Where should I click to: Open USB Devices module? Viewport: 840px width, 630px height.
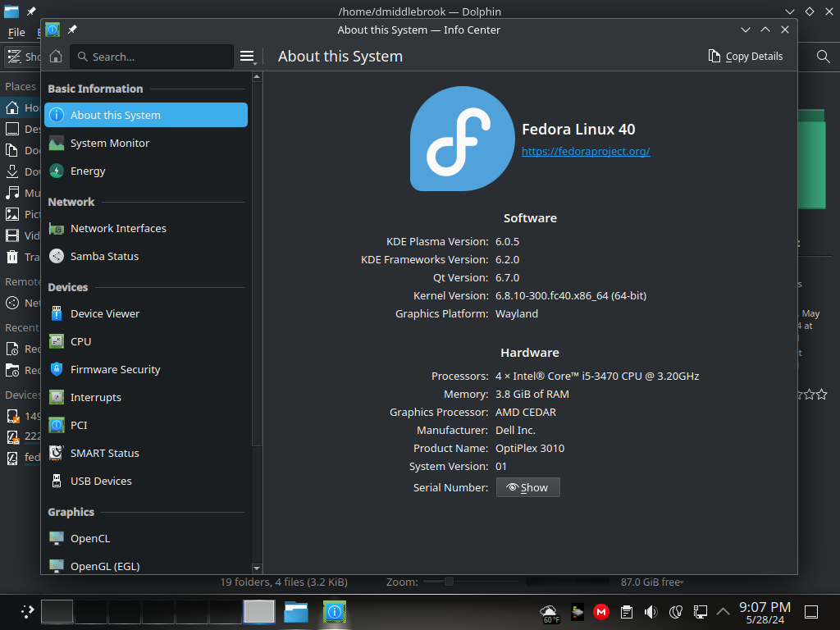click(x=146, y=481)
